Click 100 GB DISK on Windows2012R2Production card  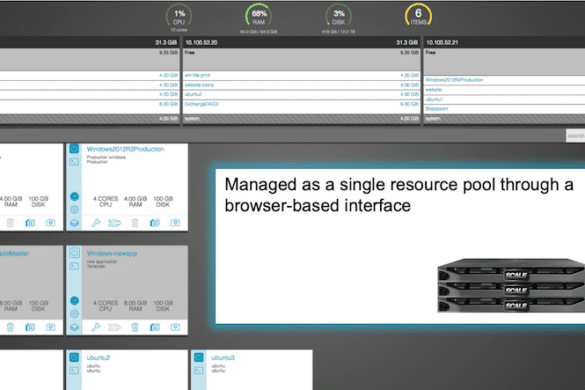point(163,202)
